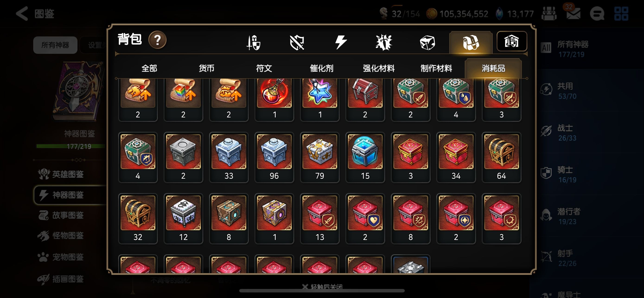This screenshot has height=298, width=644.
Task: Select the sword and shield equipment icon
Action: tap(254, 42)
